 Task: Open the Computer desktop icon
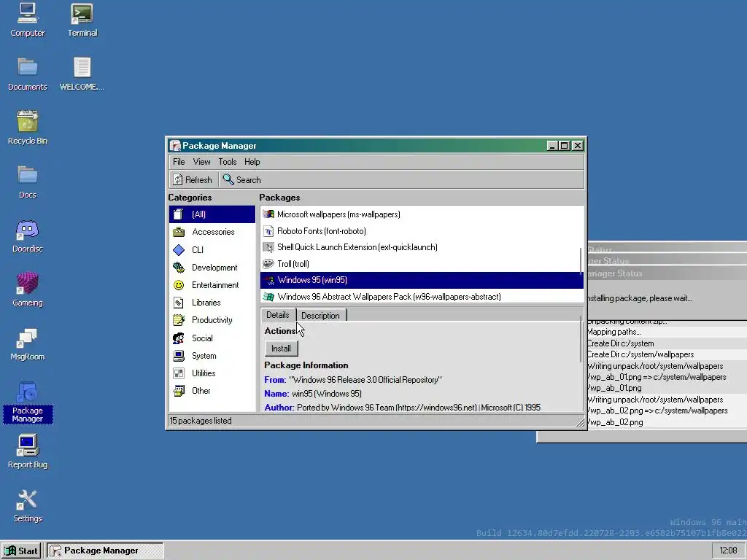27,20
